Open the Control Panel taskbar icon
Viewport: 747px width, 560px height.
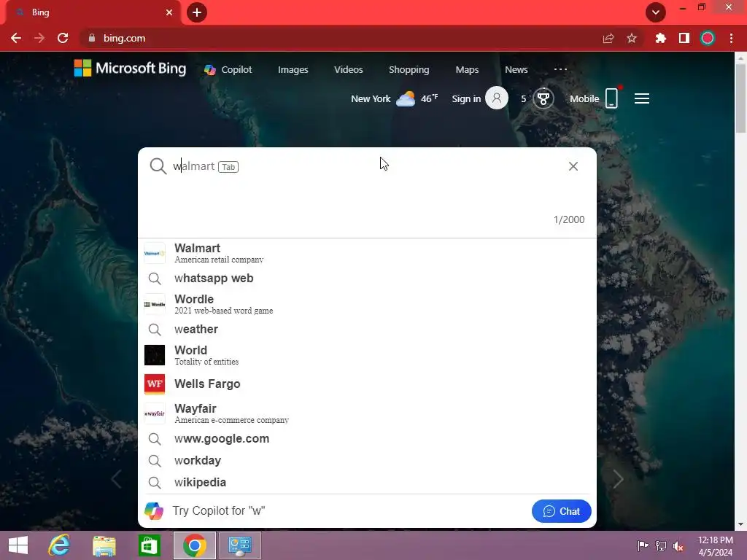(x=239, y=545)
